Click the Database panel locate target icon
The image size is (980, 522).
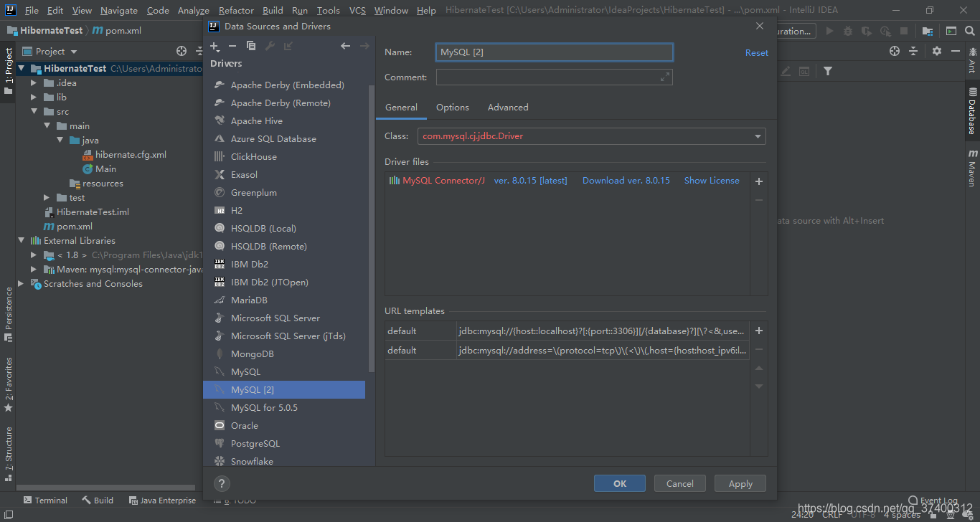[x=894, y=51]
